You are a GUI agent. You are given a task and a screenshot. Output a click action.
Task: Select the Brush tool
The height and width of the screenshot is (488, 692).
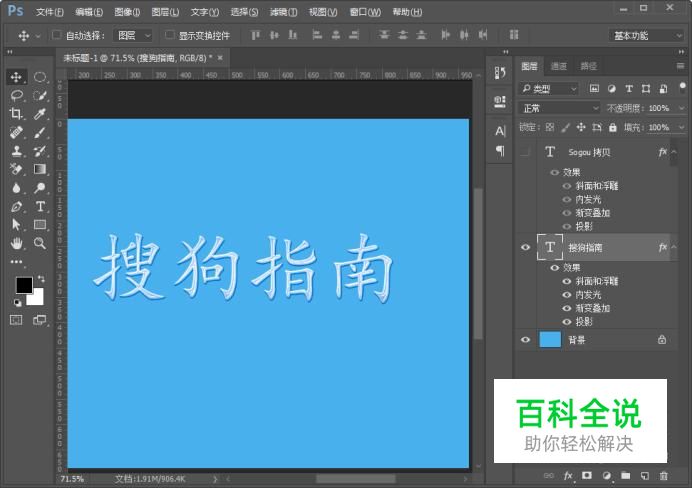point(40,132)
